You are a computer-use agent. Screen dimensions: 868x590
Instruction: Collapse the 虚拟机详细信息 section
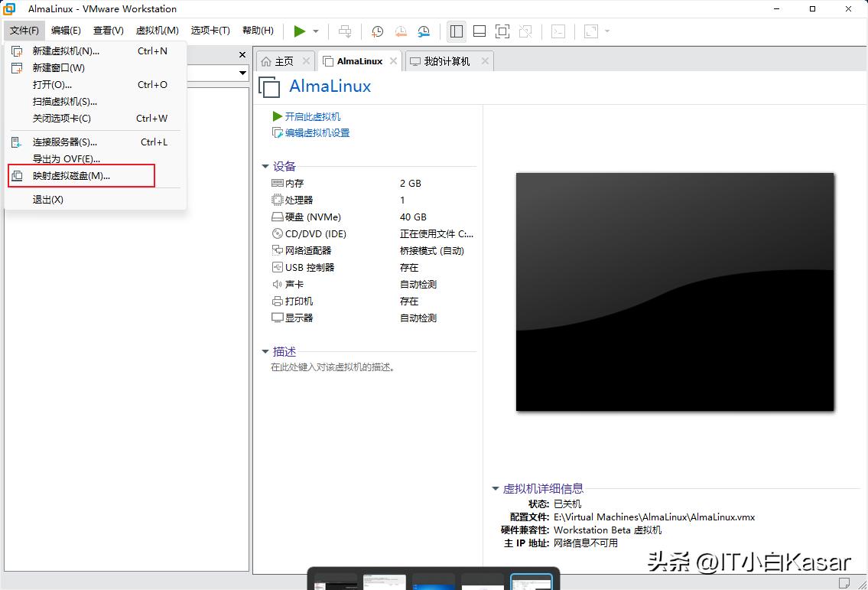pos(495,487)
